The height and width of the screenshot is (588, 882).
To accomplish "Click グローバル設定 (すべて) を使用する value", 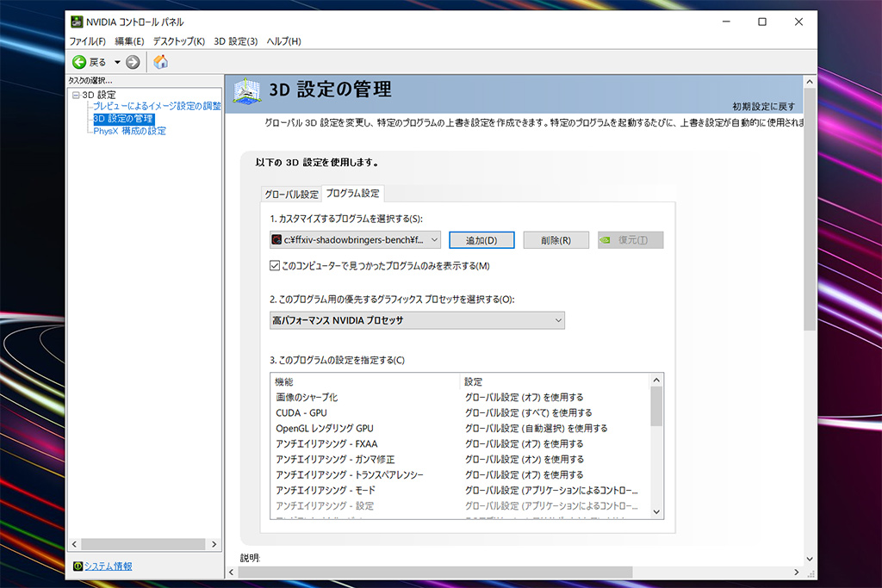I will pos(528,412).
